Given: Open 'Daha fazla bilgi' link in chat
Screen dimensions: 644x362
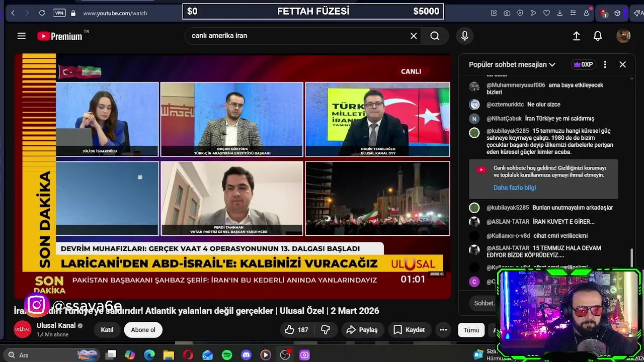Looking at the screenshot, I should click(515, 188).
